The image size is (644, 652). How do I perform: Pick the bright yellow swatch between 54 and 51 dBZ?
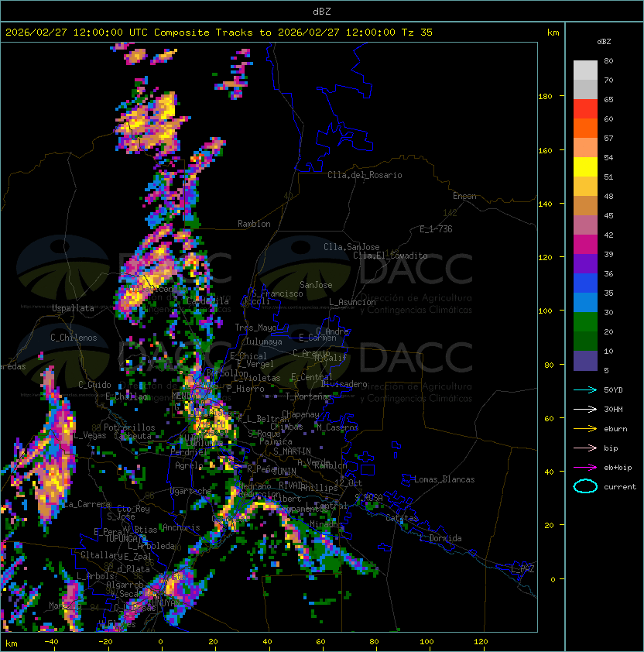pos(585,166)
